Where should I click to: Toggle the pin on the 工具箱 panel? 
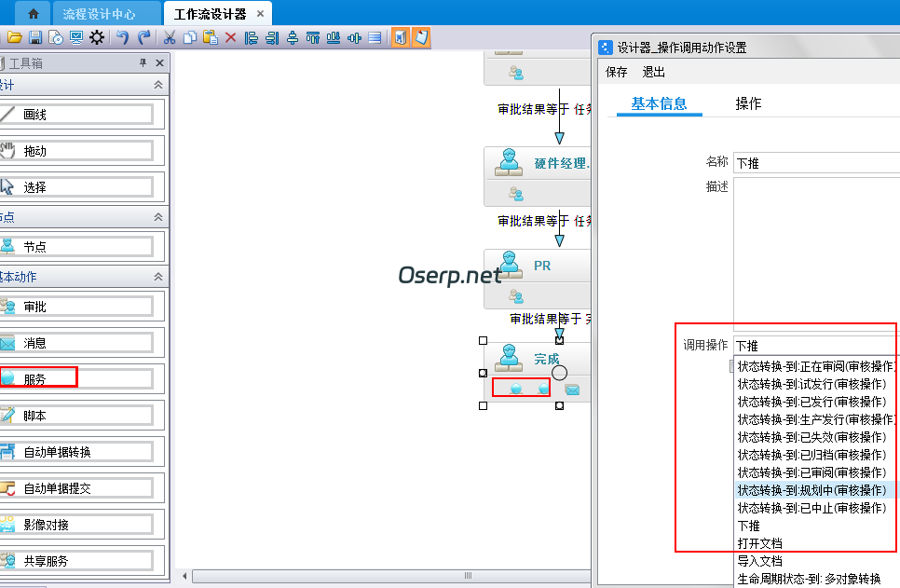tap(142, 63)
